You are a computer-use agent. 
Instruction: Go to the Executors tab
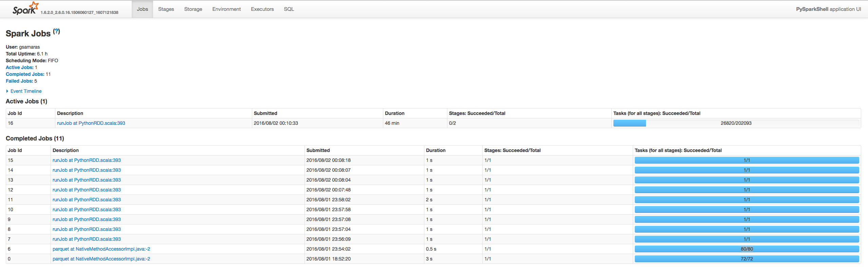pyautogui.click(x=262, y=9)
